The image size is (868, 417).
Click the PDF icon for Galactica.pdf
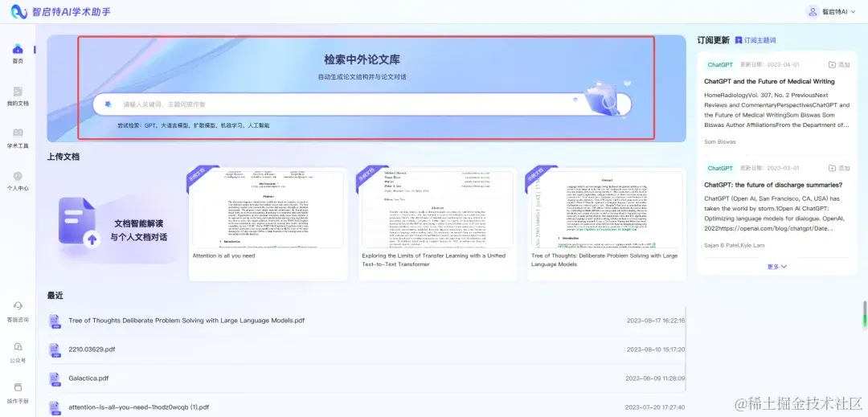(55, 379)
